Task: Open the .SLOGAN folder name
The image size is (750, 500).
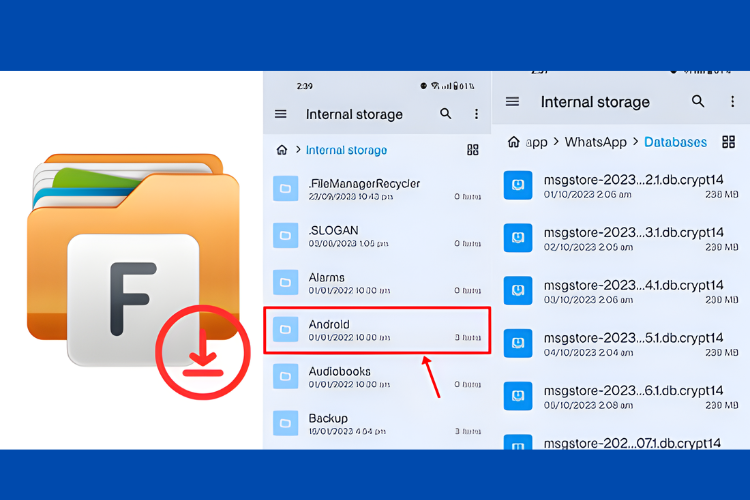Action: click(x=333, y=230)
